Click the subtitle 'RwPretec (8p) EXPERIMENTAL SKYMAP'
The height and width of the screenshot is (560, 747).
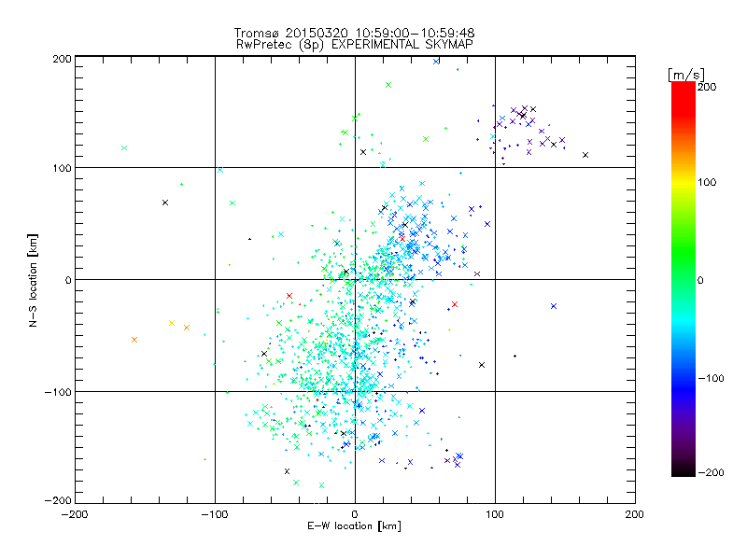click(355, 44)
